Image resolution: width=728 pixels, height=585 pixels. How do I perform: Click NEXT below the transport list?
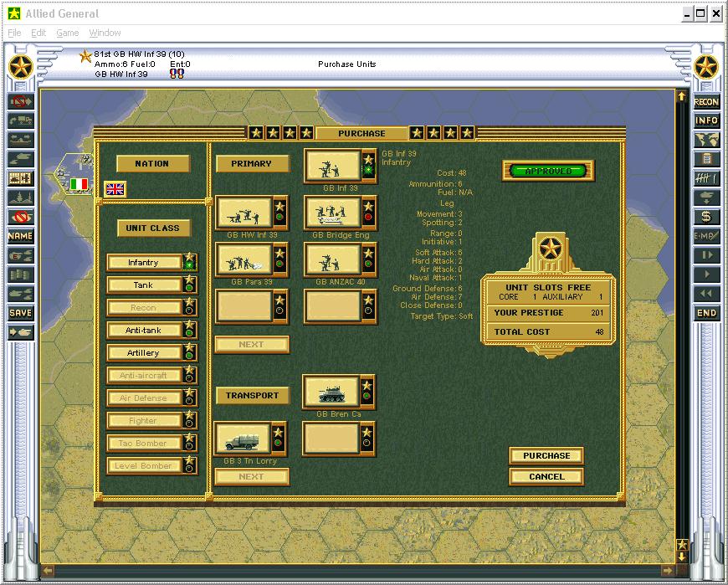[252, 477]
